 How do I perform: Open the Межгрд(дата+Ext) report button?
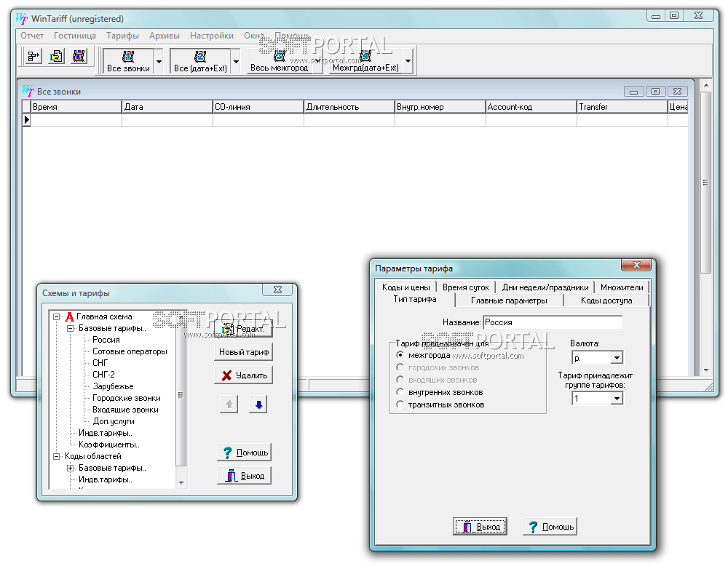point(365,61)
